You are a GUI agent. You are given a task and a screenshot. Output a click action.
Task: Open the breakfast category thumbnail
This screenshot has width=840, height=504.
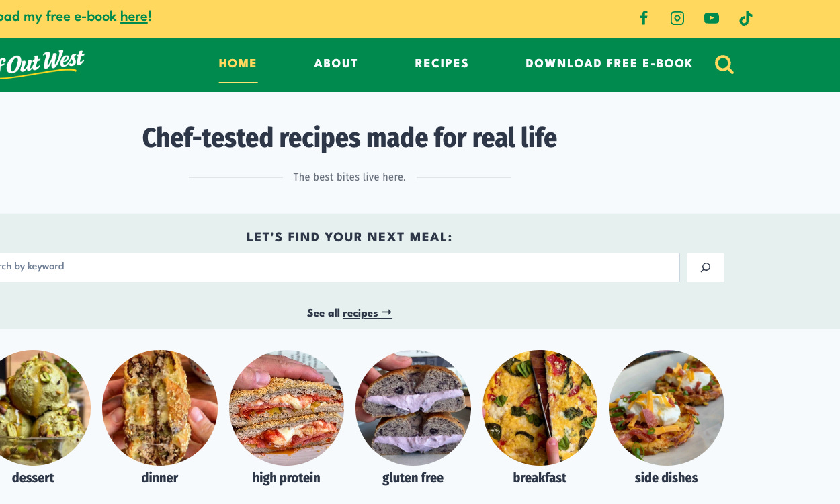pyautogui.click(x=540, y=407)
